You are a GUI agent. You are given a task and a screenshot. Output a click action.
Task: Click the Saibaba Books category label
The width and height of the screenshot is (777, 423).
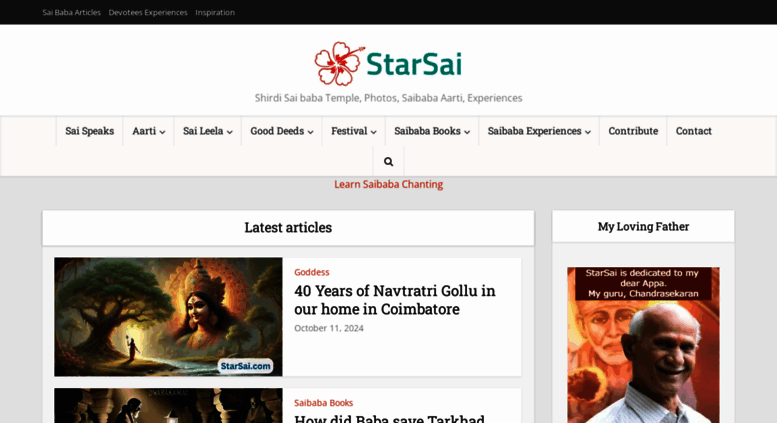[x=323, y=403]
